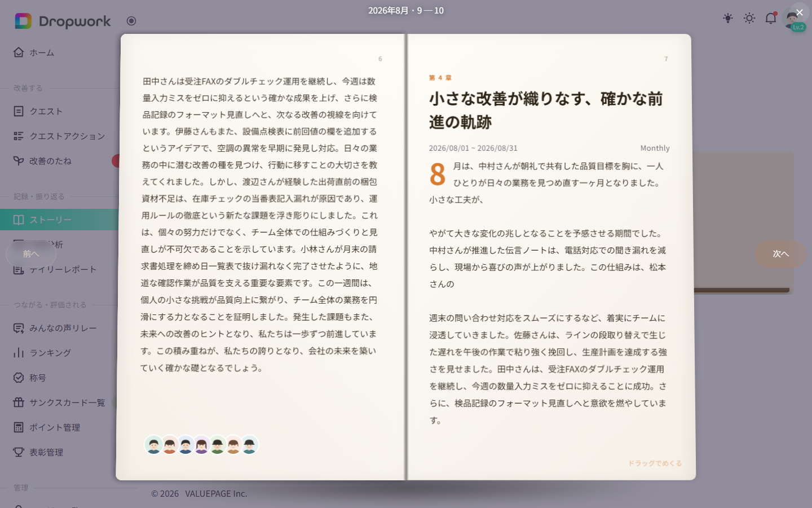Toggle the sidebar pin circle beside Dropwork

pyautogui.click(x=131, y=21)
